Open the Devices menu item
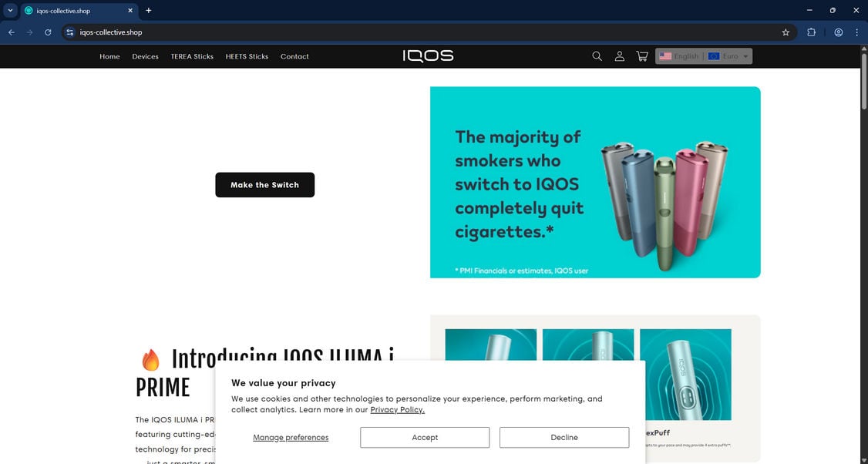Screen dimensions: 868x464 [x=145, y=56]
